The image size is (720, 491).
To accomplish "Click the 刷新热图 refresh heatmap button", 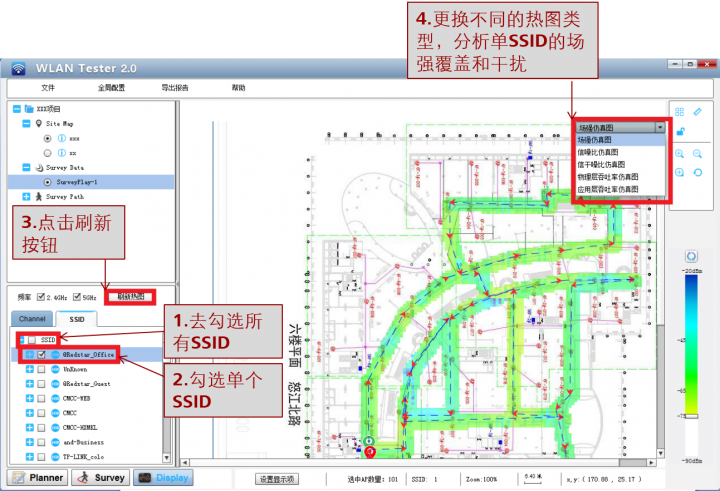I will [x=131, y=297].
